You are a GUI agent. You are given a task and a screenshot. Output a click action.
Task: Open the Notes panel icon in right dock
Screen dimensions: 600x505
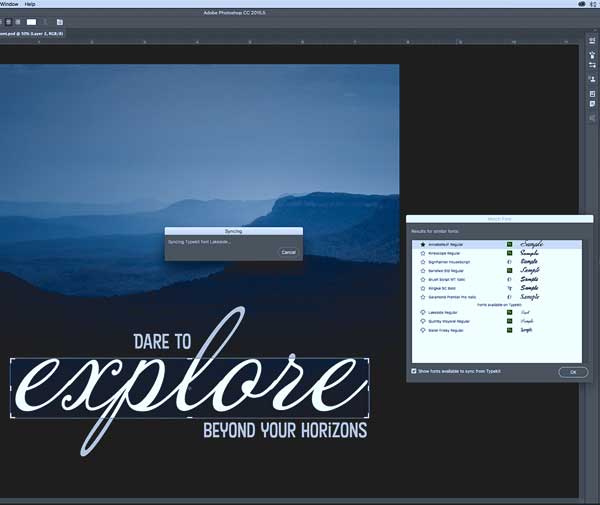(592, 104)
